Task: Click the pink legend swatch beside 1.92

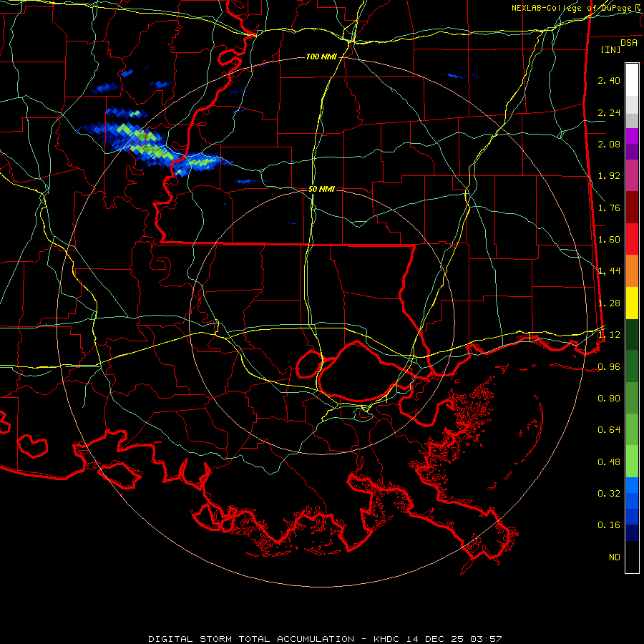Action: (x=632, y=175)
